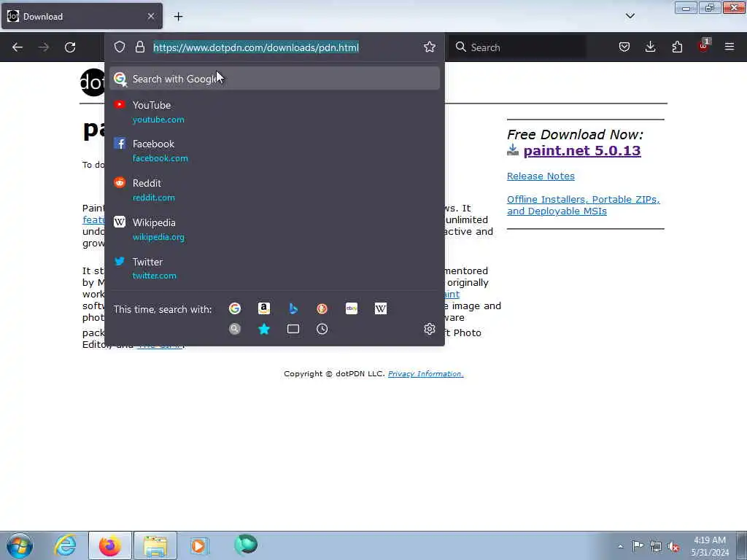747x560 pixels.
Task: Choose Wikipedia suggestion
Action: pyautogui.click(x=274, y=230)
